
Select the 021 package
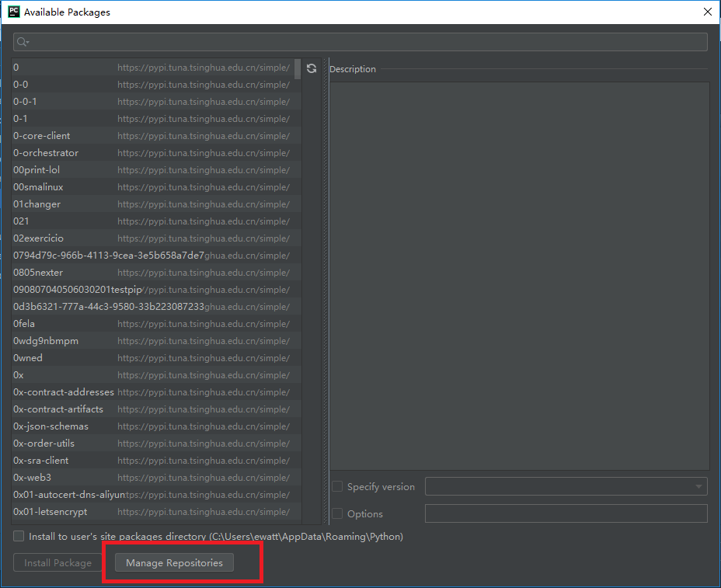tap(21, 221)
